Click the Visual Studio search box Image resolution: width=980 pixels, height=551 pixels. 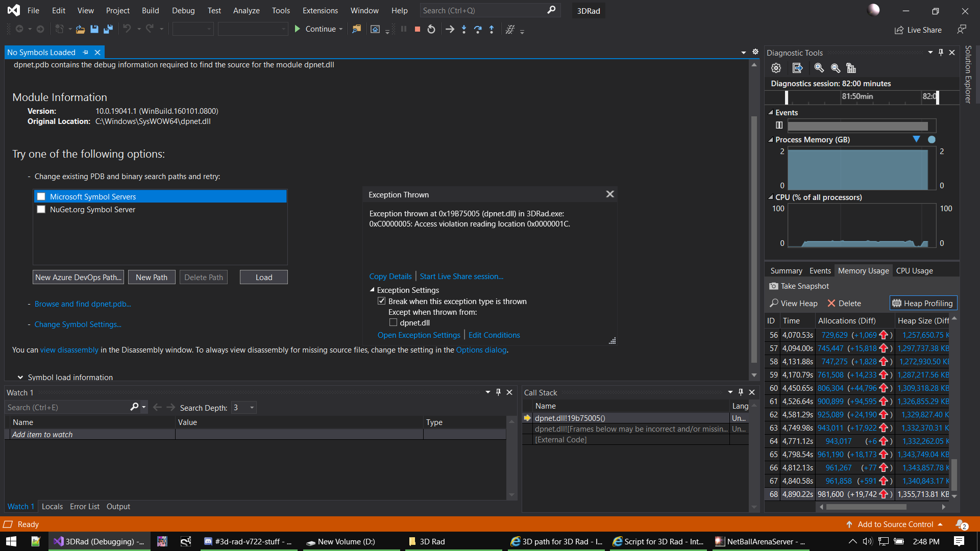[x=490, y=10]
